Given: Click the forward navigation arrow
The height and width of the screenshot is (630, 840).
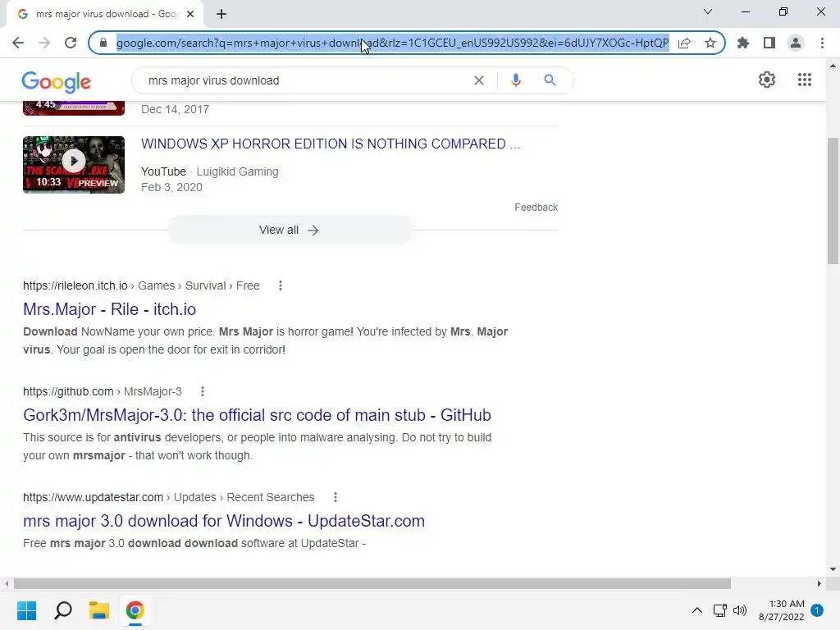Looking at the screenshot, I should click(x=44, y=43).
